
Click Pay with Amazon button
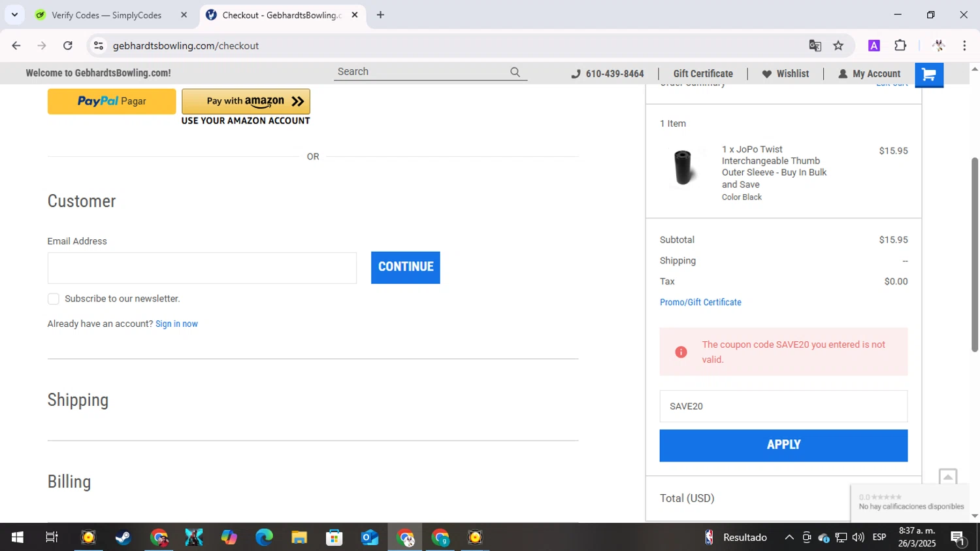pyautogui.click(x=246, y=101)
